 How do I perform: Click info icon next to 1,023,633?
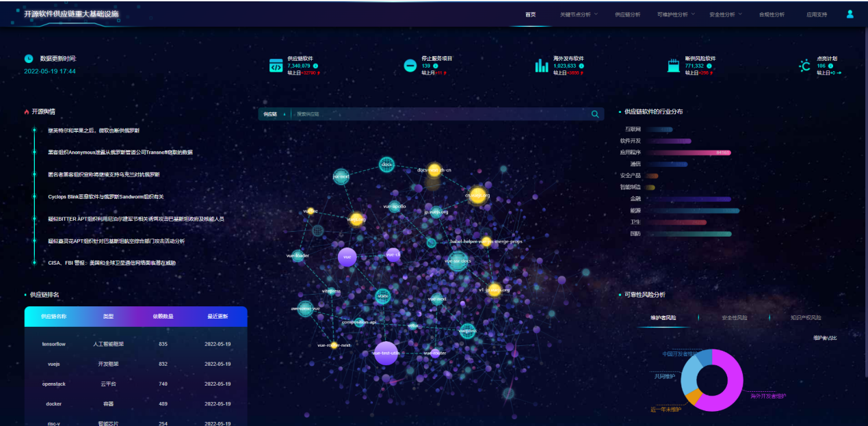(x=582, y=66)
